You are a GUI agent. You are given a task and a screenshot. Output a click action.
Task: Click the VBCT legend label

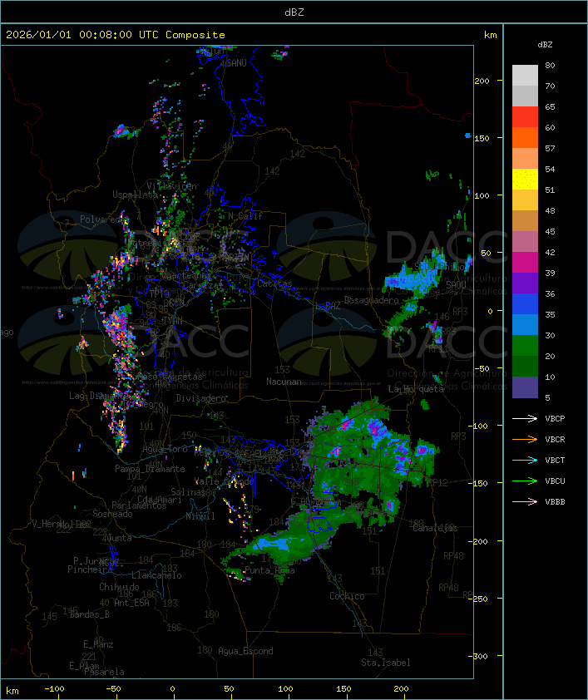point(555,461)
